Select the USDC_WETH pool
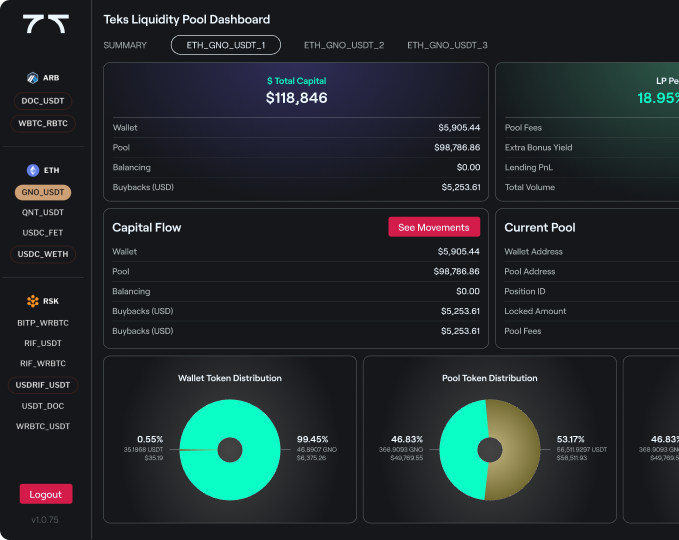The height and width of the screenshot is (540, 679). 45,254
